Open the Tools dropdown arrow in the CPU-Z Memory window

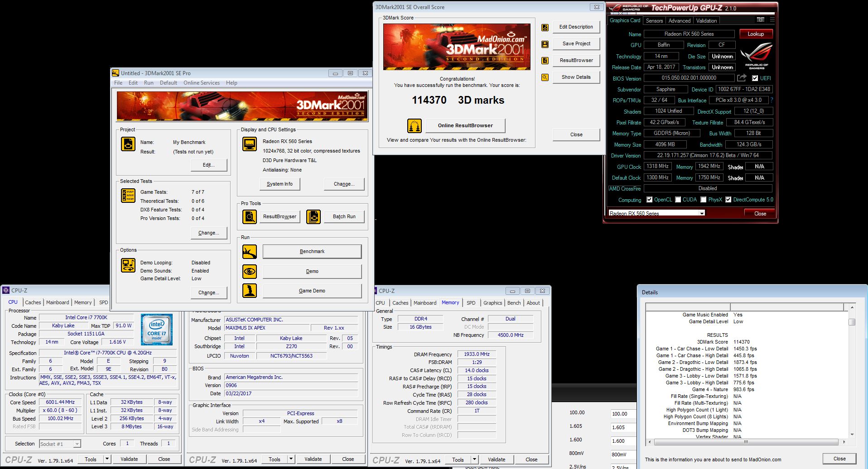point(474,459)
